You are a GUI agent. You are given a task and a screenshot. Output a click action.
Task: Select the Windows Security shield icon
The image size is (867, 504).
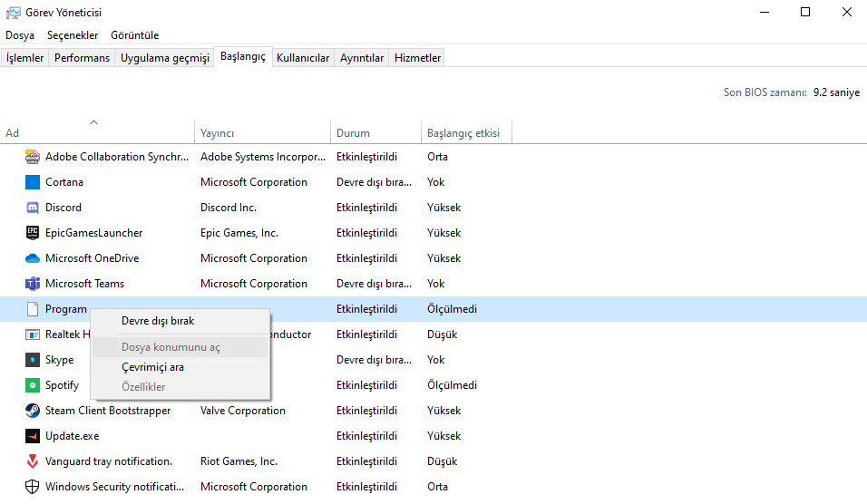point(33,487)
